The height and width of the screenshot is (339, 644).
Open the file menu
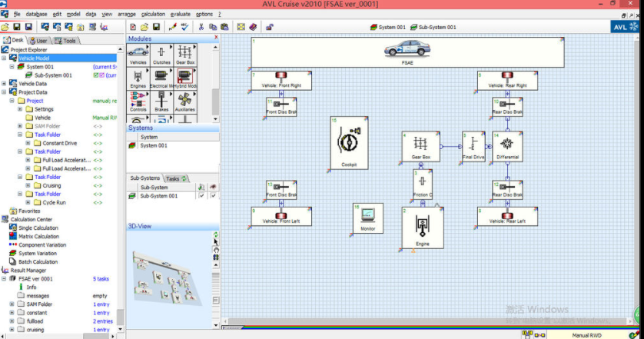pos(17,14)
